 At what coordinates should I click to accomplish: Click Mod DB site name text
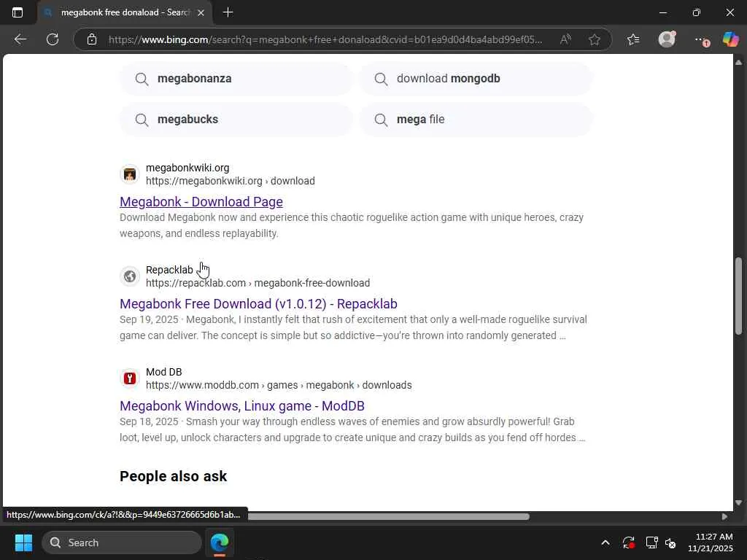tap(164, 372)
